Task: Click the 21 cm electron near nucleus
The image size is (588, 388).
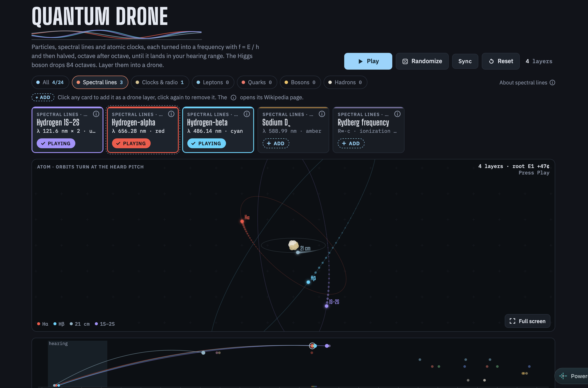Action: (298, 252)
